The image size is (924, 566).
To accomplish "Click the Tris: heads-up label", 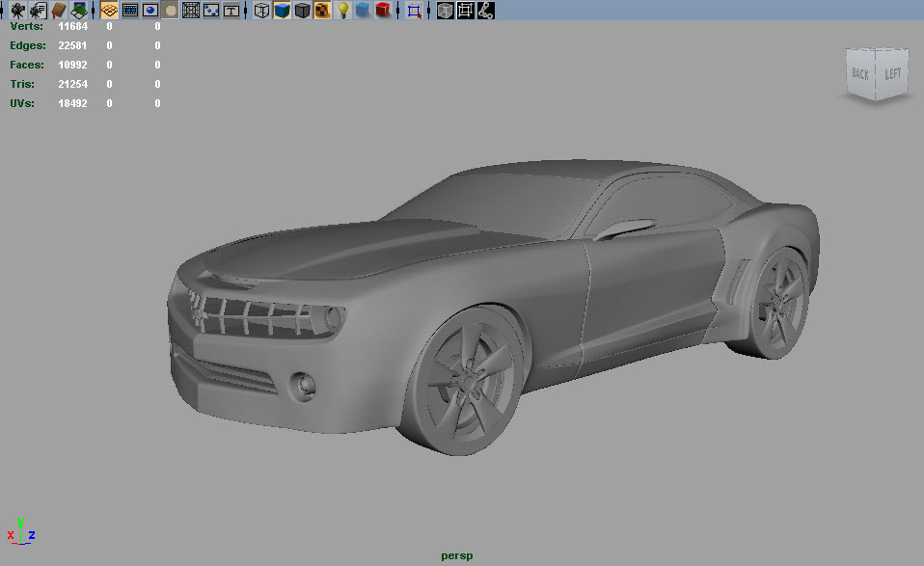I will click(x=22, y=84).
